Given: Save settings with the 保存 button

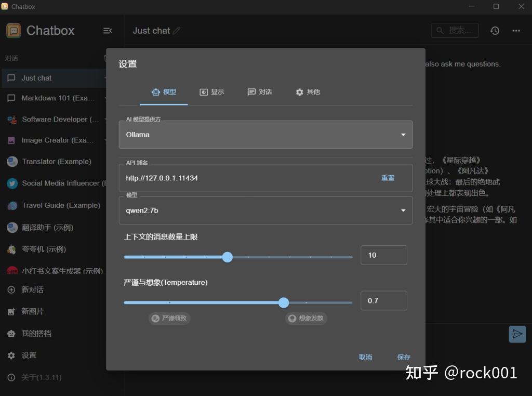Looking at the screenshot, I should (x=404, y=357).
